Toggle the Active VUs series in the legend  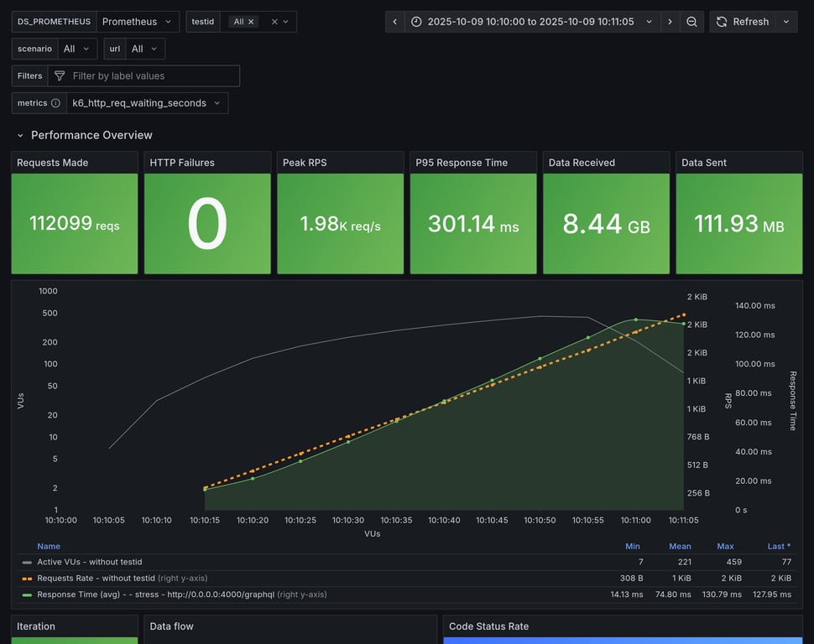click(x=88, y=562)
